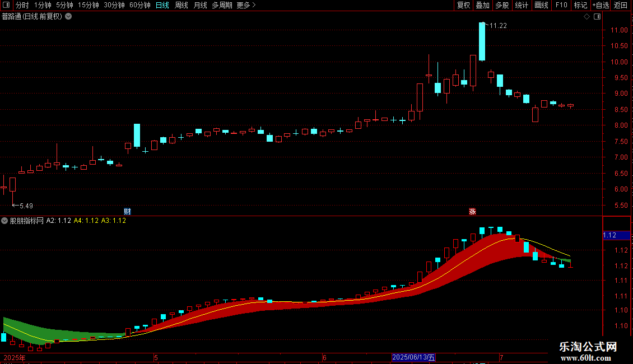The image size is (633, 364).
Task: Open the 股朋指标网 indicator dropdown arrow
Action: pyautogui.click(x=4, y=221)
